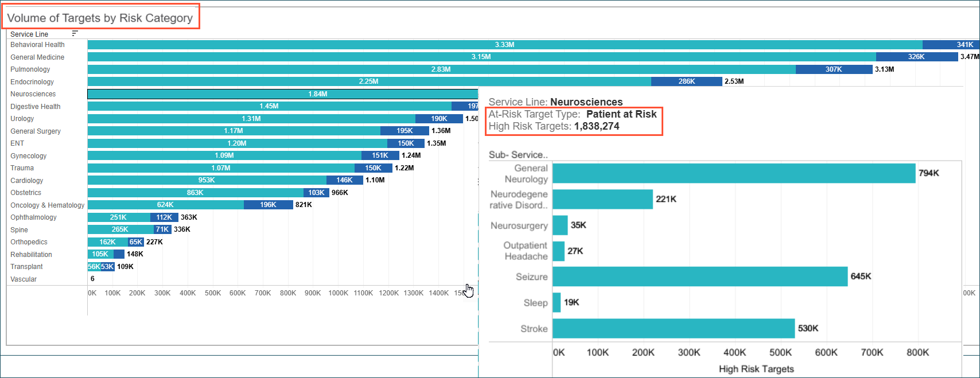Select the Seizure 645K bar
The image size is (980, 378).
pyautogui.click(x=699, y=276)
